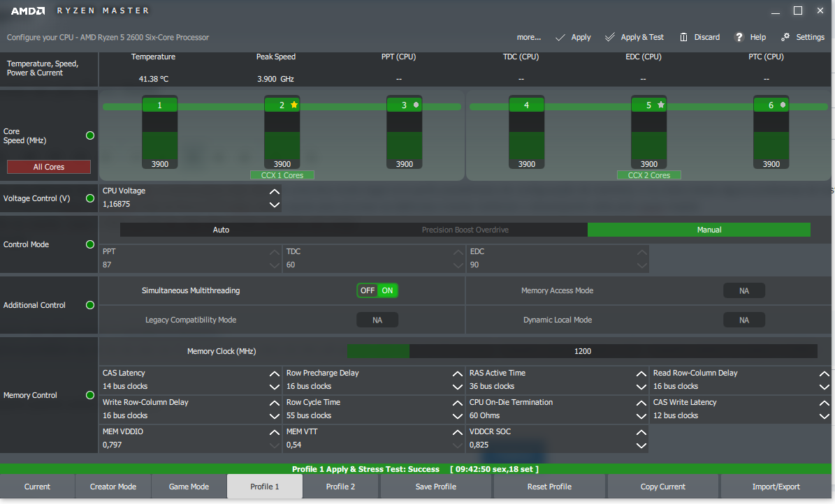Click the Apply checkmark icon
835x504 pixels.
(560, 37)
